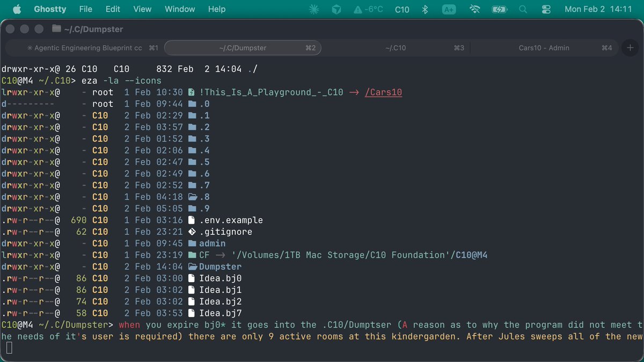The image size is (644, 362).
Task: Click folder icon beside .1
Action: [192, 116]
